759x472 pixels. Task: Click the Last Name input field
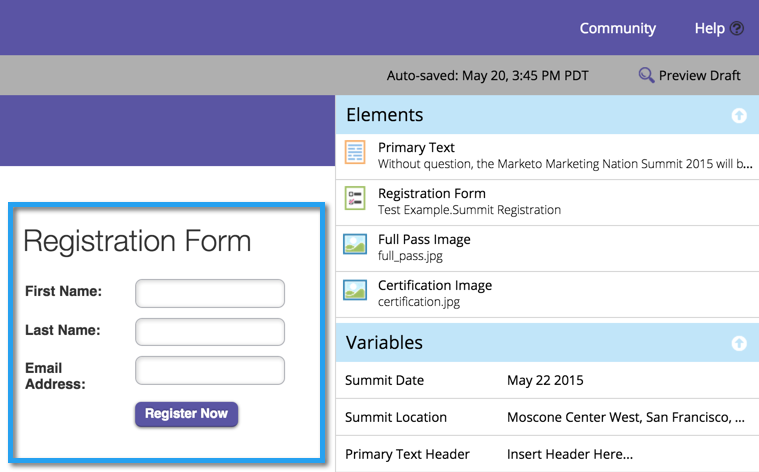point(210,331)
